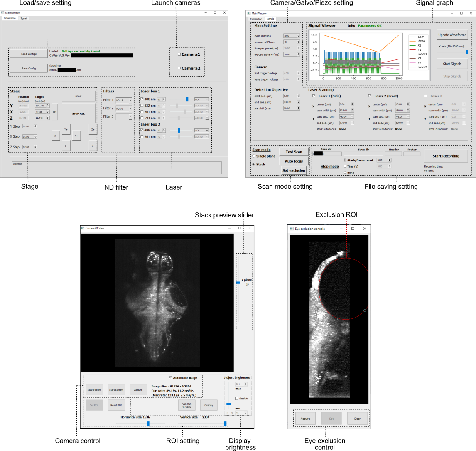This screenshot has height=451, width=476.
Task: Click Update Waveforms
Action: (451, 35)
